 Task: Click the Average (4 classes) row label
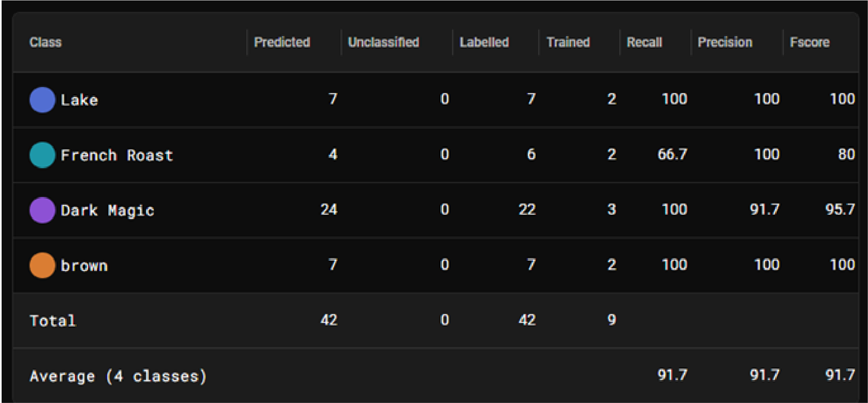118,376
